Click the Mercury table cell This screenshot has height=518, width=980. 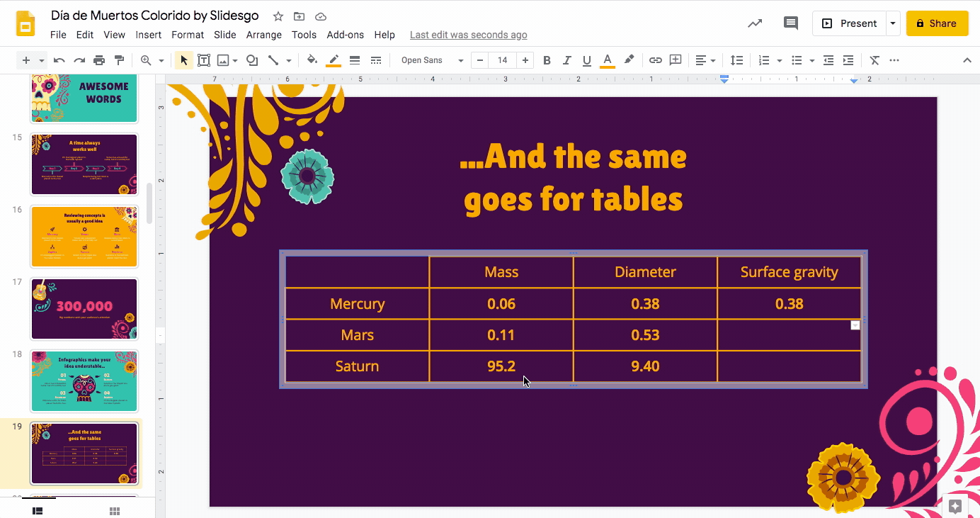pos(358,304)
